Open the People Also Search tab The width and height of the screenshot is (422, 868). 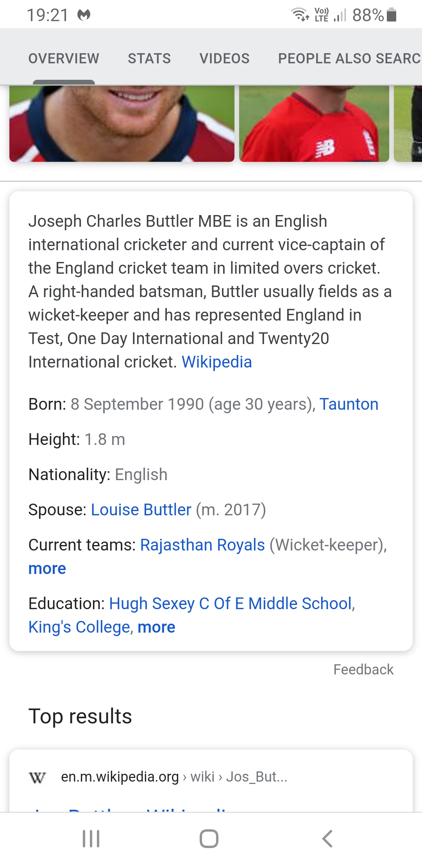pyautogui.click(x=350, y=58)
